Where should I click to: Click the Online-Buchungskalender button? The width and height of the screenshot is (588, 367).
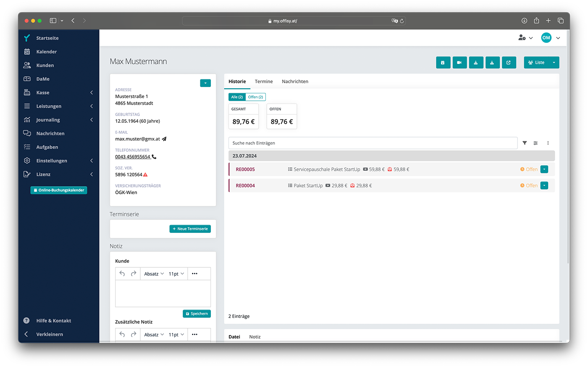pos(59,190)
